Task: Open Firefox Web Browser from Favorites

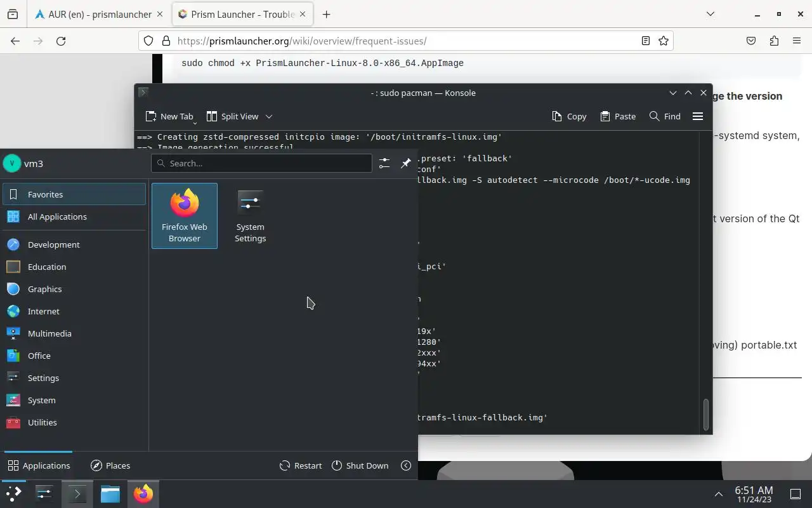Action: 185,216
